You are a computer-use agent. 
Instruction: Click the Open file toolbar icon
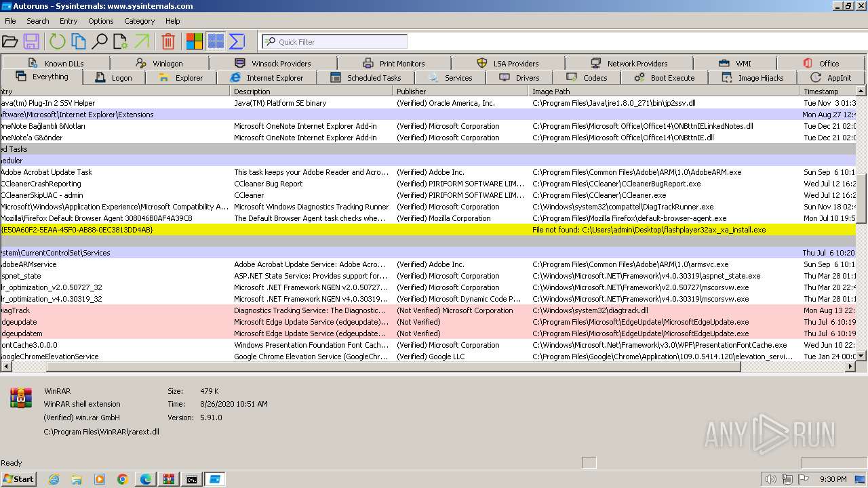tap(9, 42)
